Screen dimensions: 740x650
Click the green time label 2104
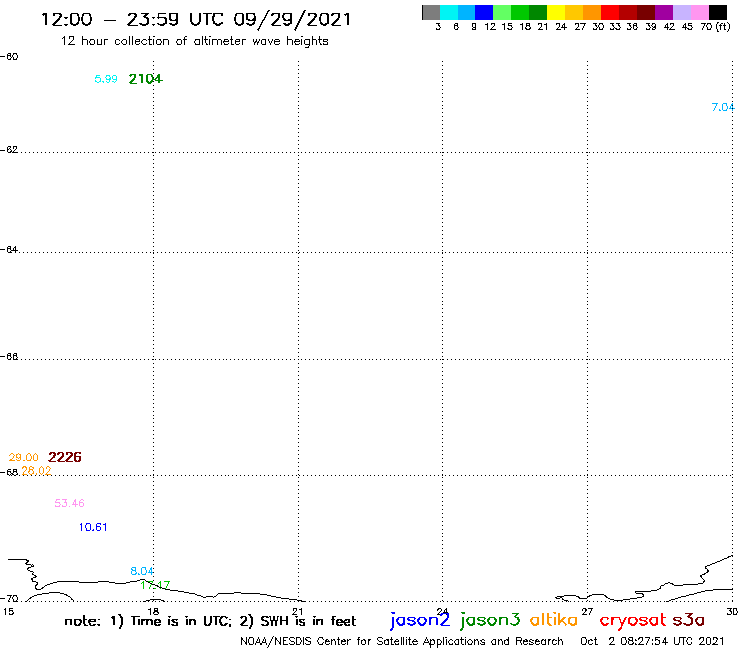tap(145, 79)
